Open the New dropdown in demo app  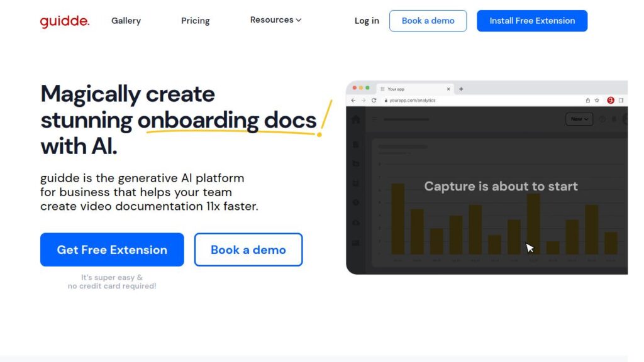coord(579,119)
